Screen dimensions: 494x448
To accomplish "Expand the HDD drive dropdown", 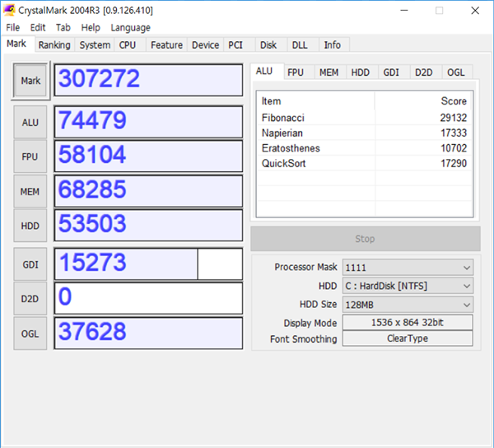I will tap(408, 286).
